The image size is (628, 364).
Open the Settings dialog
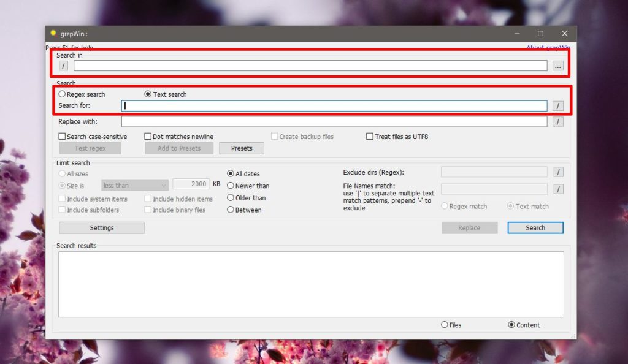pyautogui.click(x=101, y=227)
